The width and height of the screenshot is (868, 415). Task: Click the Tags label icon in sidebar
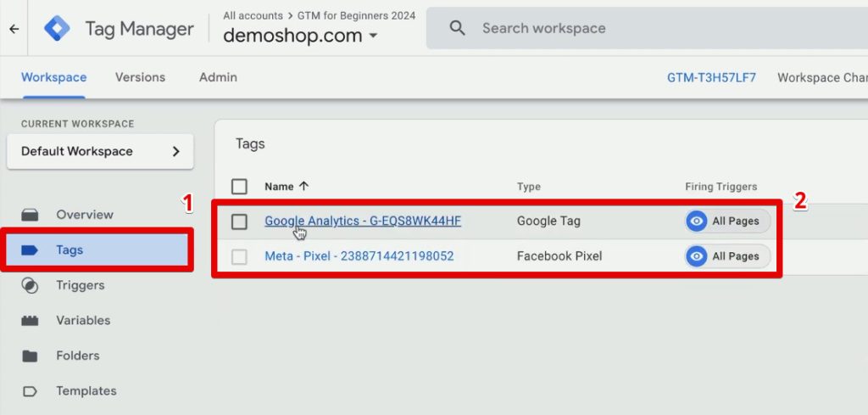[x=30, y=250]
